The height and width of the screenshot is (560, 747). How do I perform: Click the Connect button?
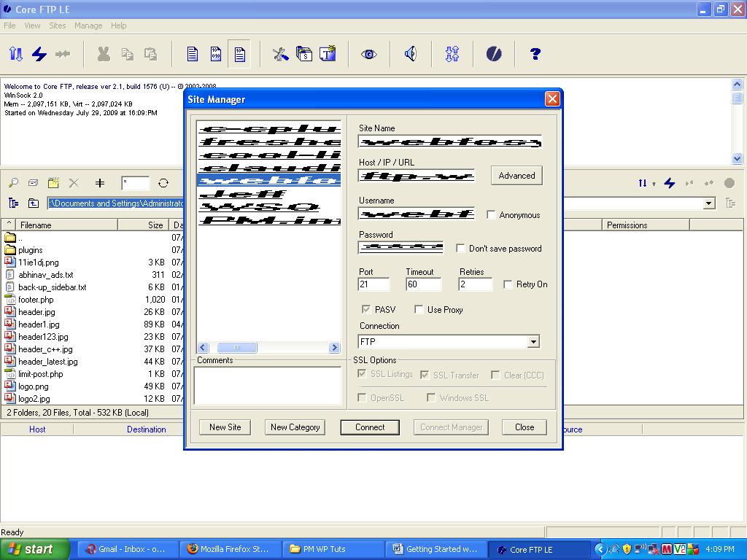[x=370, y=427]
